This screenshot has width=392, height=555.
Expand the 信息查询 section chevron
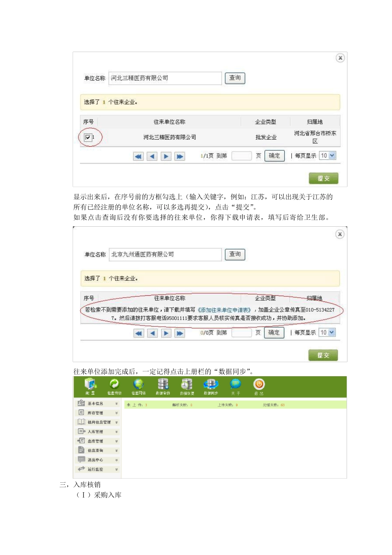coord(116,451)
